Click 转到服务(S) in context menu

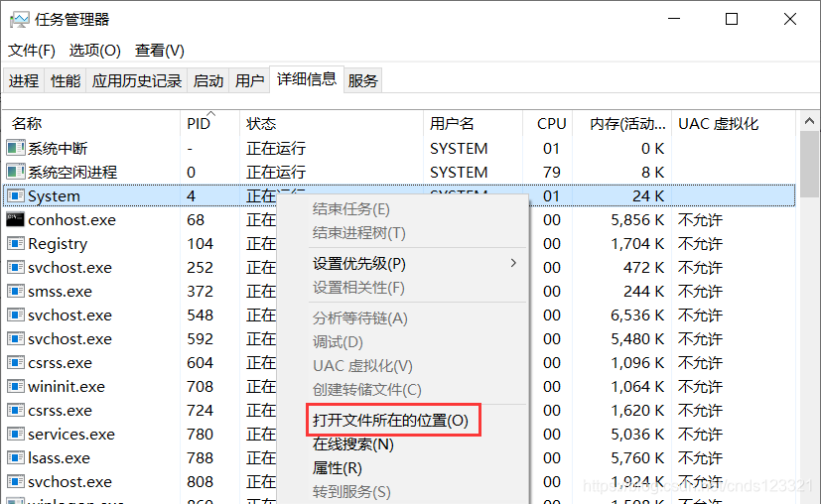(351, 491)
